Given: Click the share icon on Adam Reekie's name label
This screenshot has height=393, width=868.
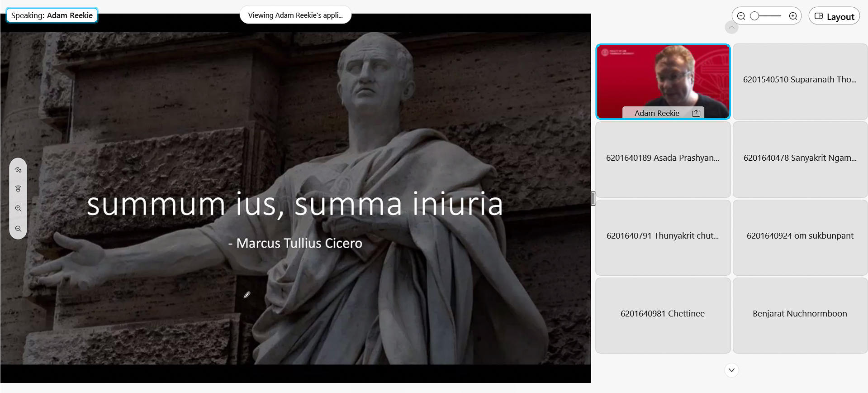Looking at the screenshot, I should click(x=696, y=113).
